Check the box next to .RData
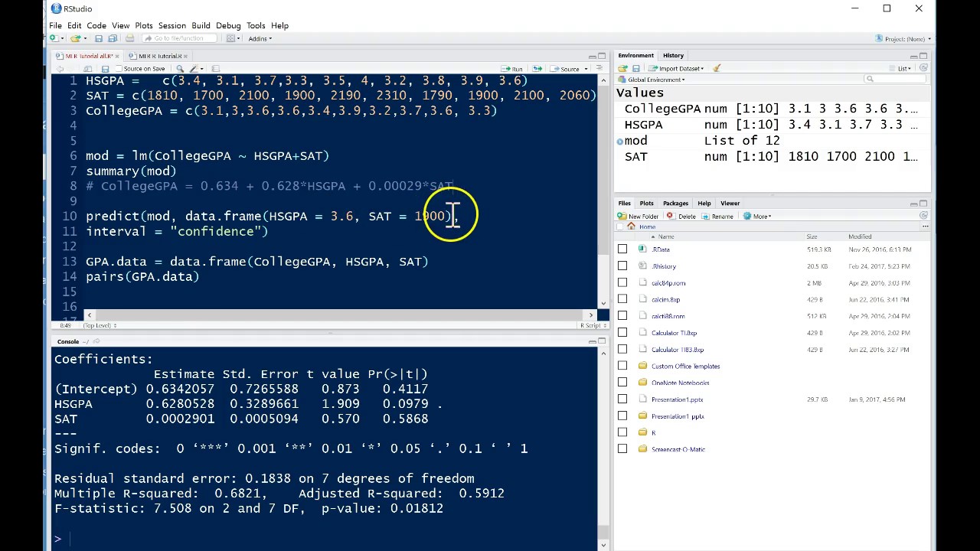The height and width of the screenshot is (551, 980). [x=622, y=249]
